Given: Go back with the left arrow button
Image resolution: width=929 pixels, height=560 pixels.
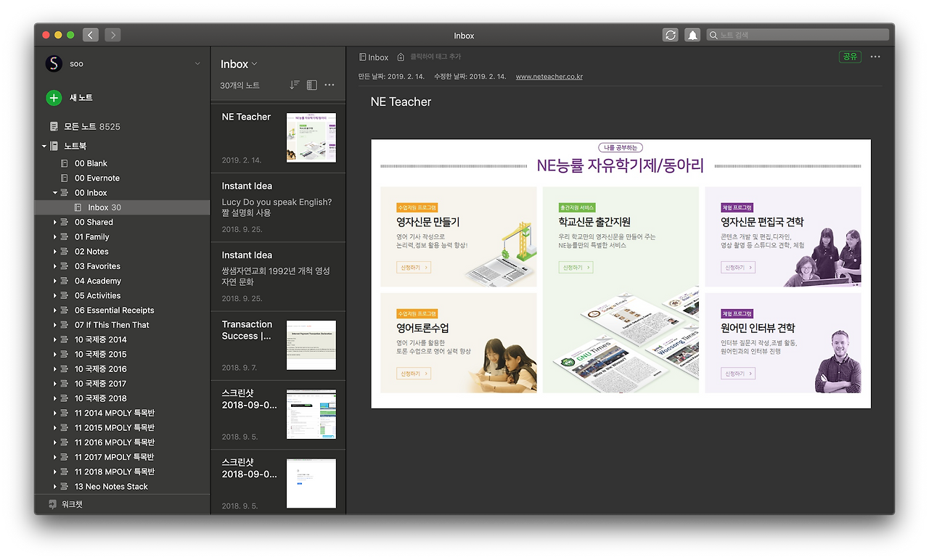Looking at the screenshot, I should 91,35.
